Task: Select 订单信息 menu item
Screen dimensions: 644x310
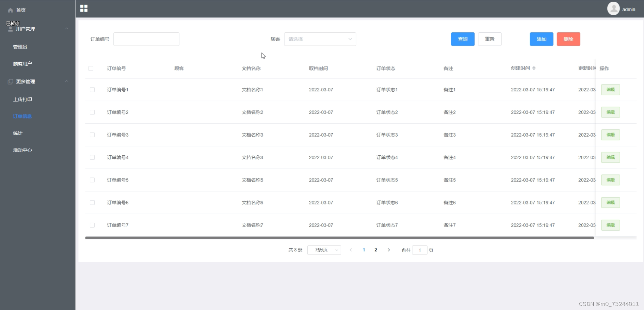Action: coord(22,116)
